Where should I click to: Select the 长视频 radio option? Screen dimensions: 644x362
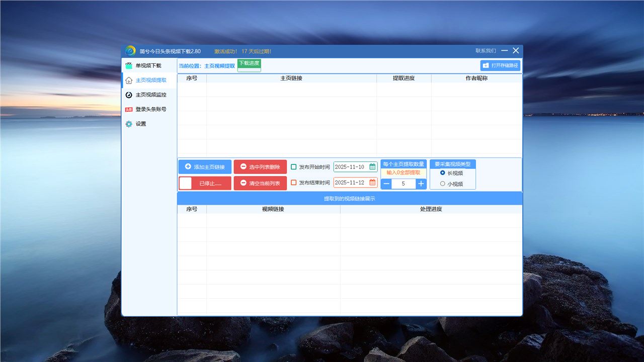point(443,173)
